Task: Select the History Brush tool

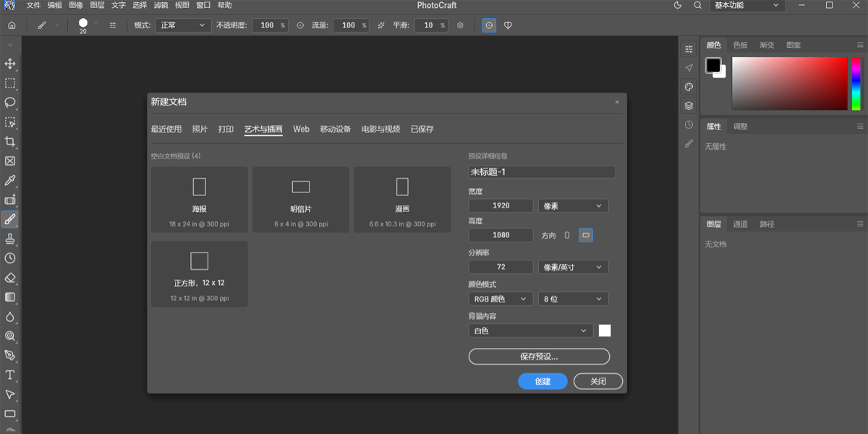Action: [x=10, y=258]
